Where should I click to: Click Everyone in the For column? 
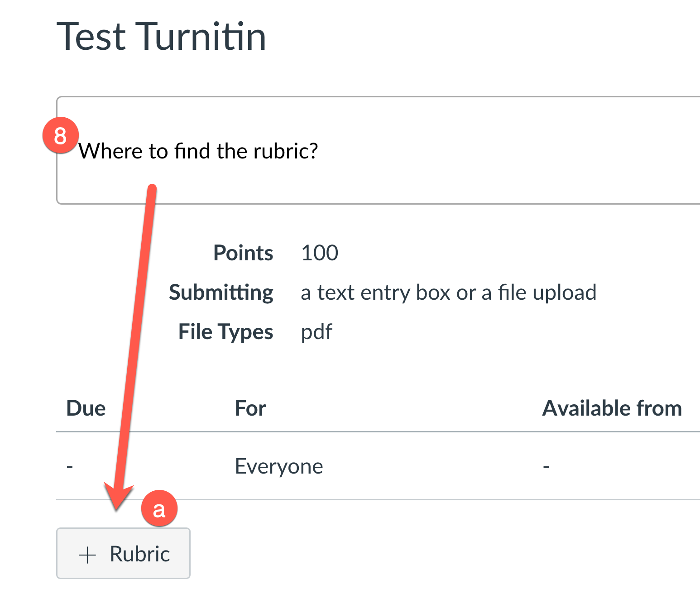pyautogui.click(x=279, y=466)
